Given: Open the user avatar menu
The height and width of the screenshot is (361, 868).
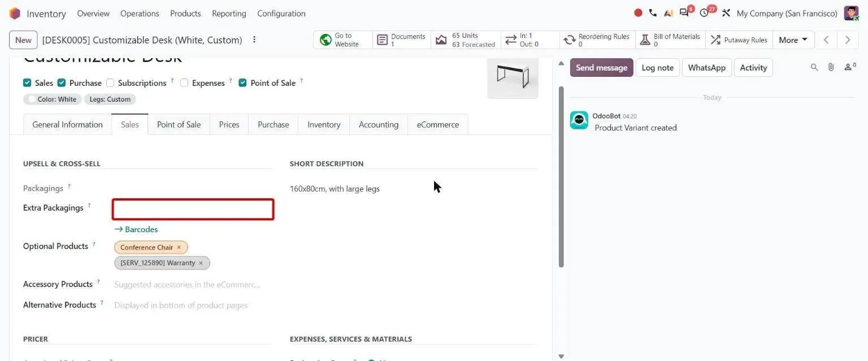Looking at the screenshot, I should click(x=851, y=13).
